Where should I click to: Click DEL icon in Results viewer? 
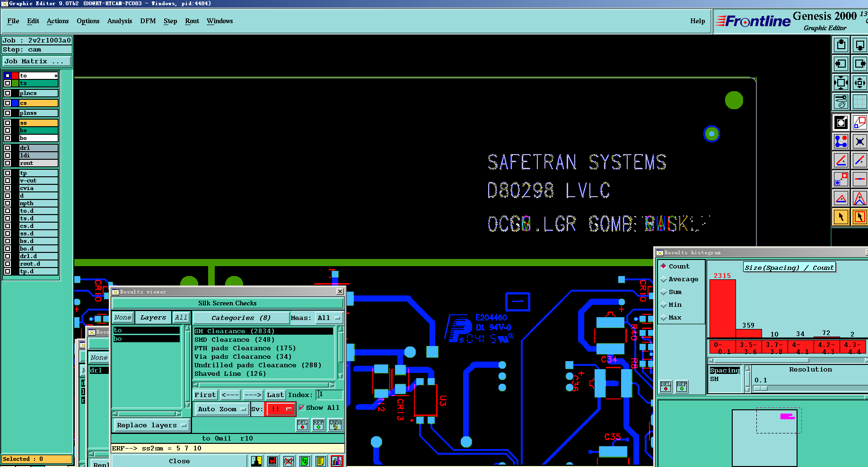pyautogui.click(x=302, y=424)
